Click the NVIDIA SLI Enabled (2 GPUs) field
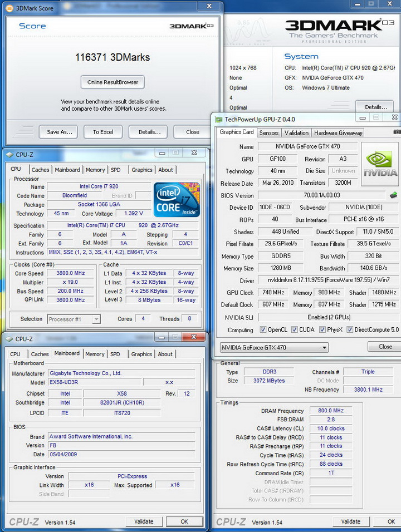The image size is (401, 532). click(x=329, y=317)
